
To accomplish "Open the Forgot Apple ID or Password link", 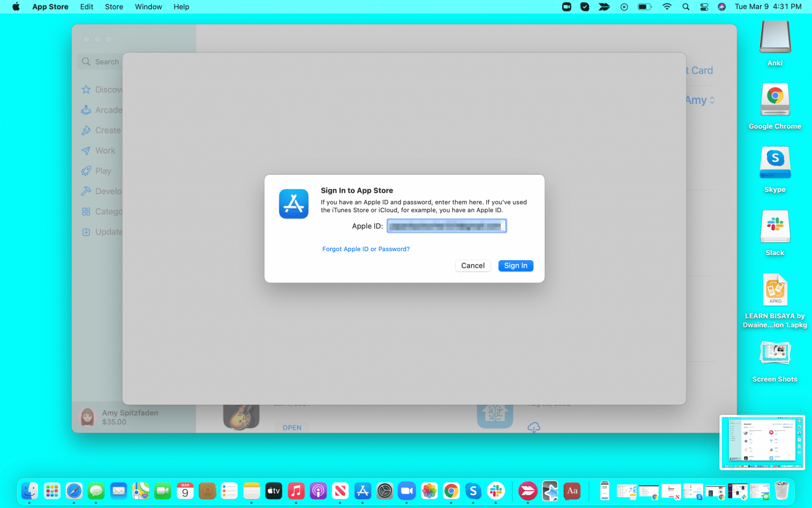I will [366, 249].
